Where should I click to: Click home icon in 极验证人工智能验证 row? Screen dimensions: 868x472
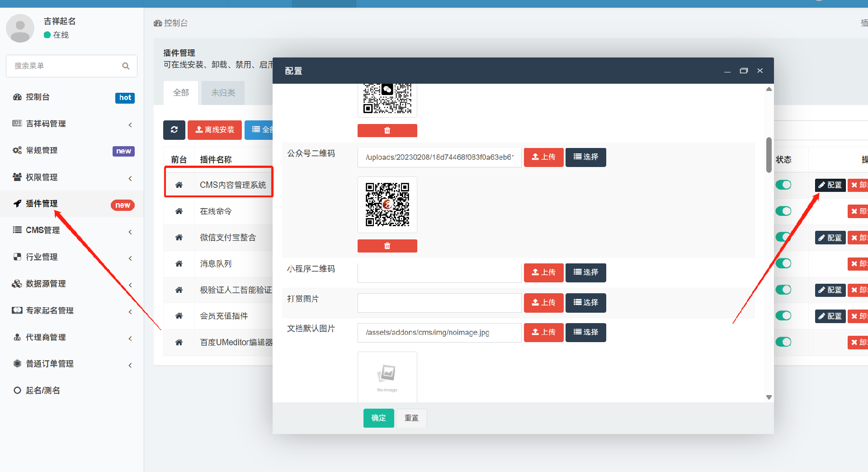coord(179,290)
